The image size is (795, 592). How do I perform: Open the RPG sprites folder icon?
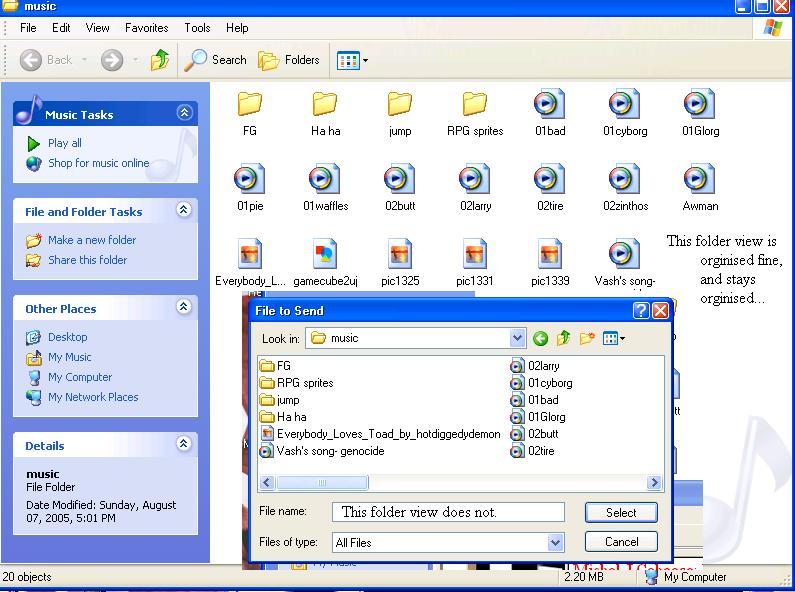click(x=474, y=104)
